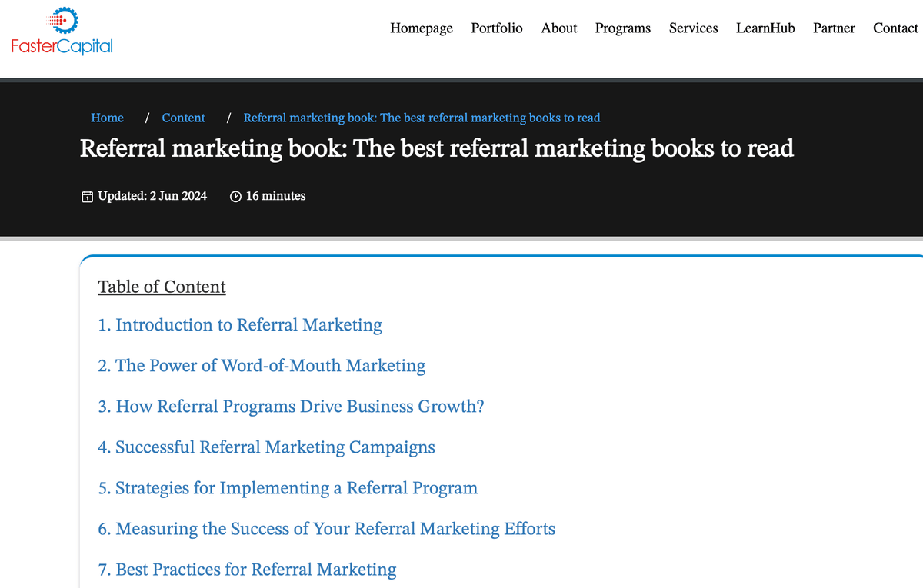Screen dimensions: 923x588
Task: Open the About menu item
Action: pos(559,28)
